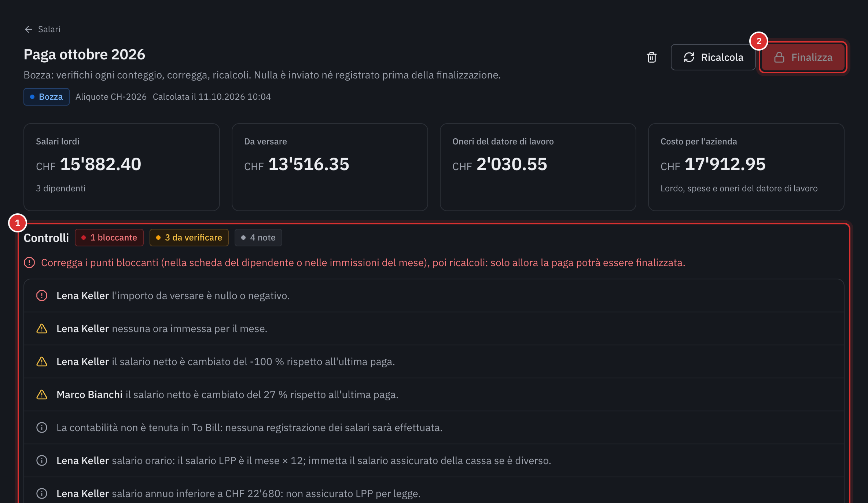The height and width of the screenshot is (503, 868).
Task: Click the Salari breadcrumb link
Action: click(x=49, y=29)
